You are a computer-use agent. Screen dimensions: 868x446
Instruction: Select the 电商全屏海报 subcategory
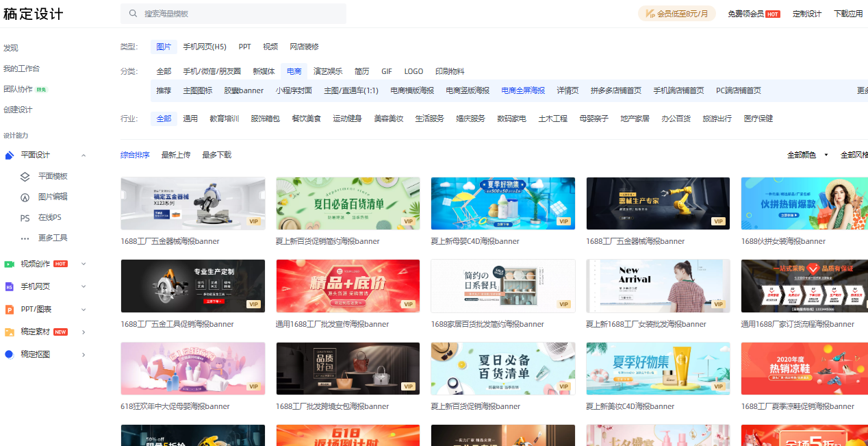pyautogui.click(x=523, y=90)
